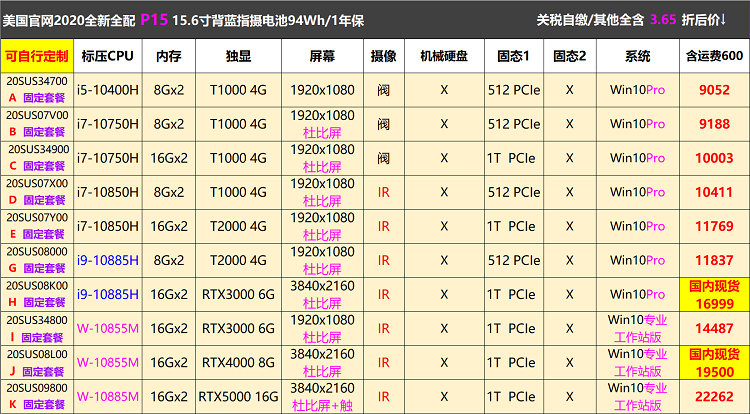
Task: Click the T1000 4G cell in row A
Action: click(x=238, y=90)
